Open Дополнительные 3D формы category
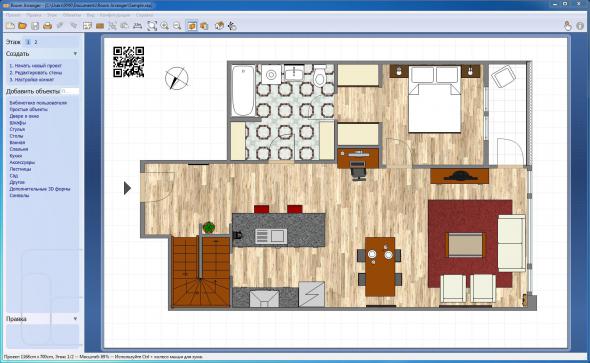 40,189
